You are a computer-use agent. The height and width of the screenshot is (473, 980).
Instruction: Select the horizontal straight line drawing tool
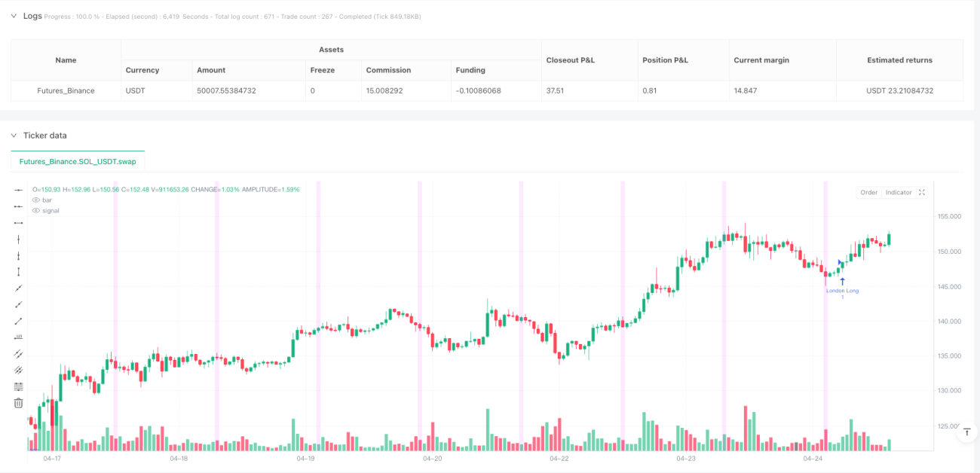click(x=18, y=189)
